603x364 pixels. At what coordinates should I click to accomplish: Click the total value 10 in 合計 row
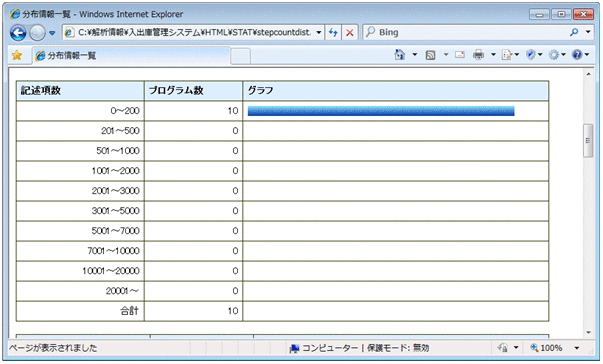click(x=233, y=311)
